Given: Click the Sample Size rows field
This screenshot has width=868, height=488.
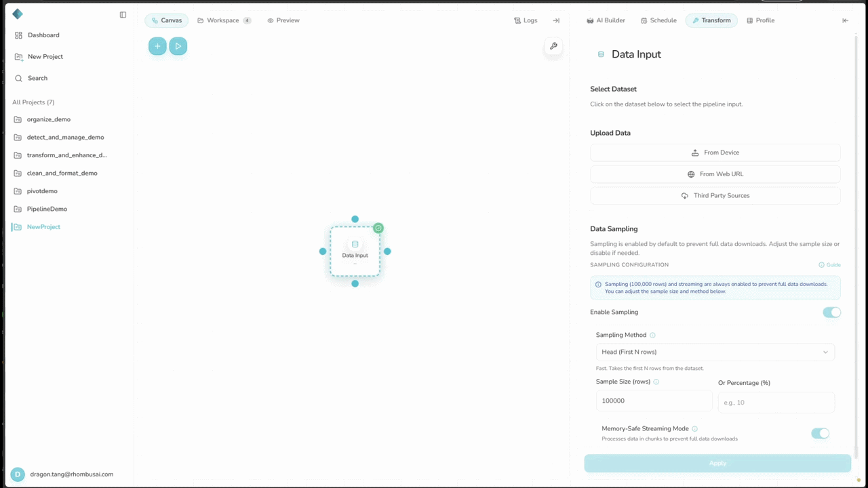Looking at the screenshot, I should click(x=654, y=401).
